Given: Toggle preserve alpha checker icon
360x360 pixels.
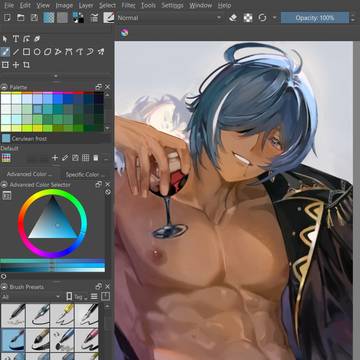Looking at the screenshot, I should pyautogui.click(x=248, y=18).
